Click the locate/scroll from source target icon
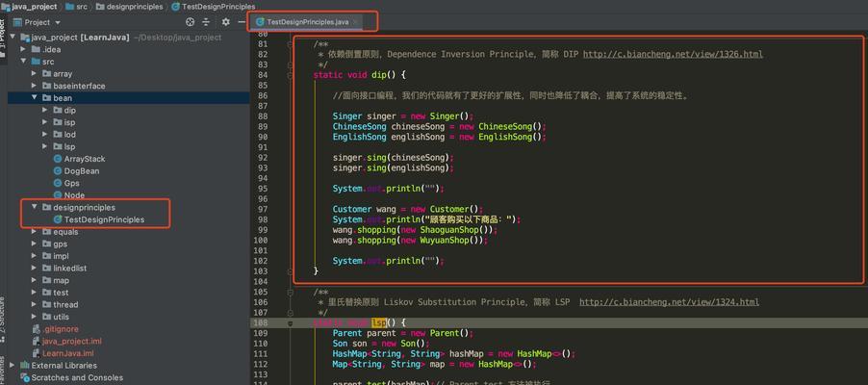 [x=191, y=22]
